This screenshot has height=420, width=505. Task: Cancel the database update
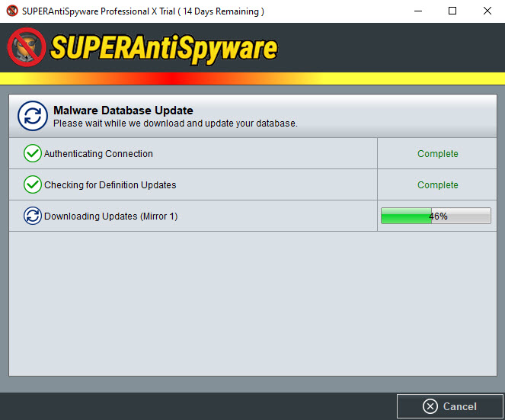click(450, 406)
